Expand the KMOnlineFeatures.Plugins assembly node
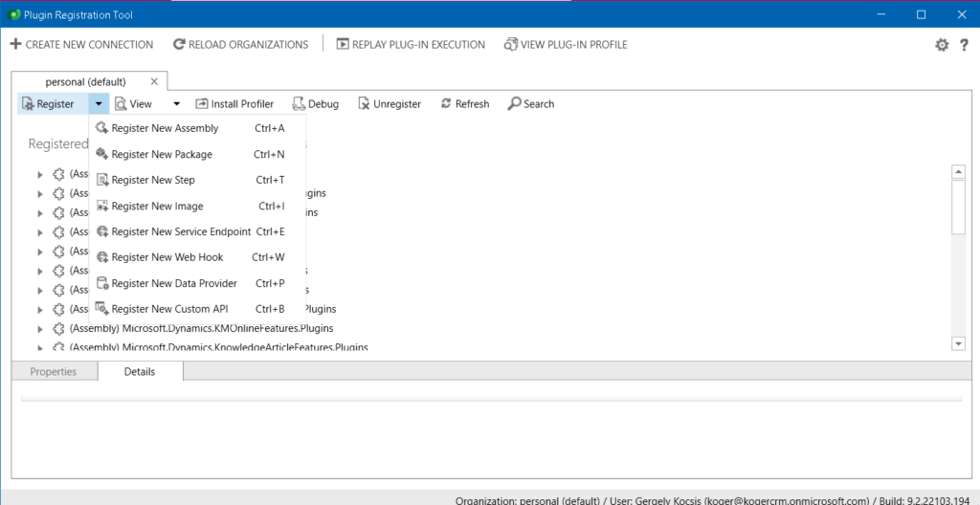The height and width of the screenshot is (505, 980). coord(40,329)
